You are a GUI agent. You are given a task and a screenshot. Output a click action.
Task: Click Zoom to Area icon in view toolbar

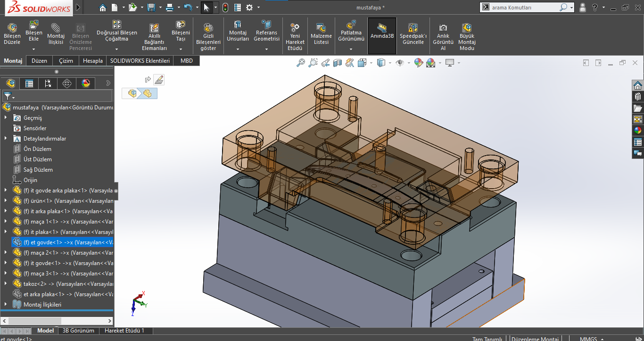313,63
